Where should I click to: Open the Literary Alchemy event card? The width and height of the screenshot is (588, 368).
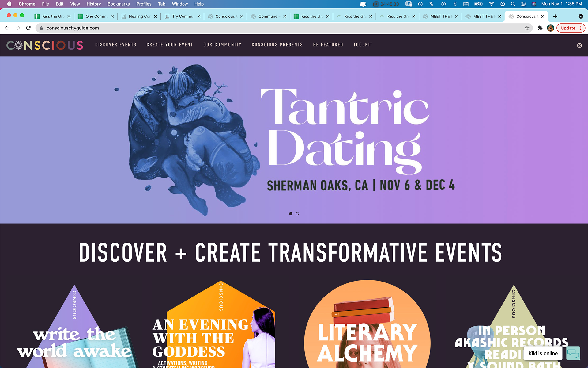coord(367,324)
